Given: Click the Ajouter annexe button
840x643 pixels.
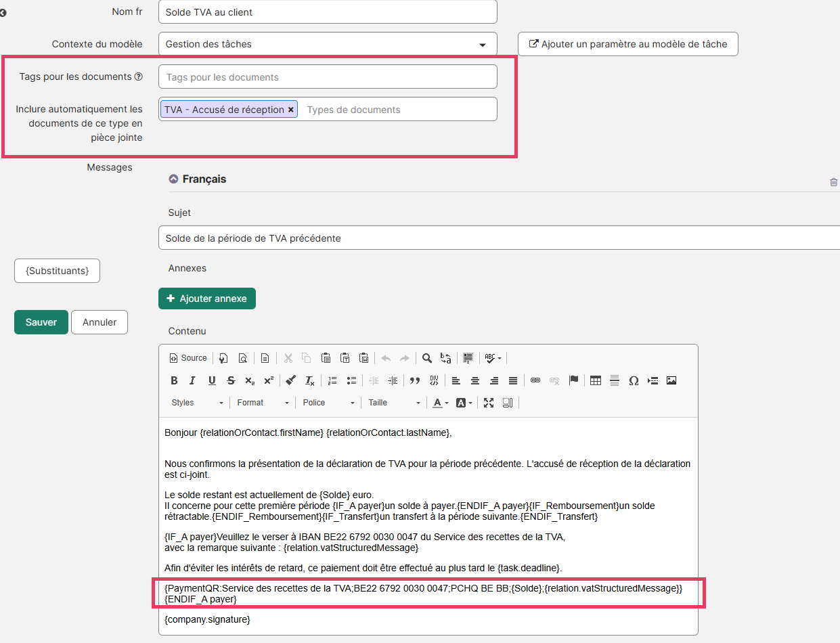Looking at the screenshot, I should (207, 298).
